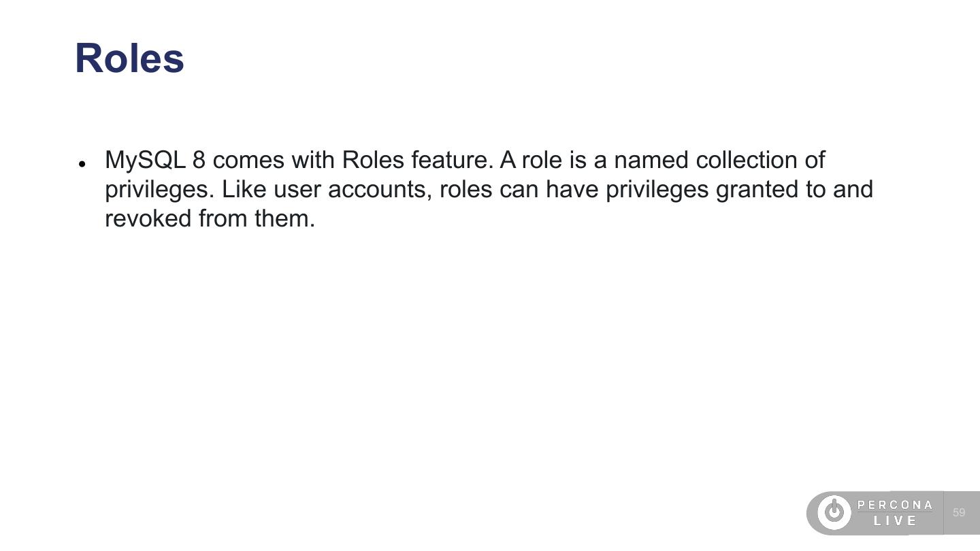Click the PERCONA logo text

point(895,505)
